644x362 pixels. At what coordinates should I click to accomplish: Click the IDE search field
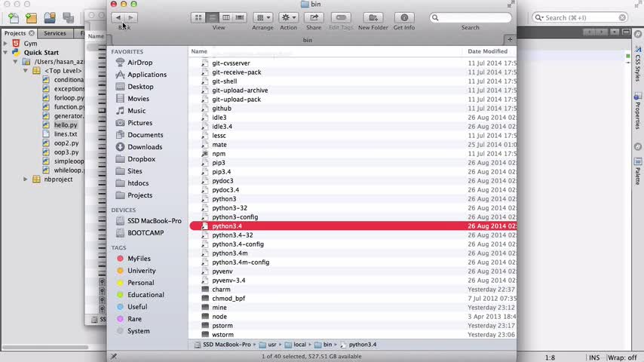[x=580, y=17]
